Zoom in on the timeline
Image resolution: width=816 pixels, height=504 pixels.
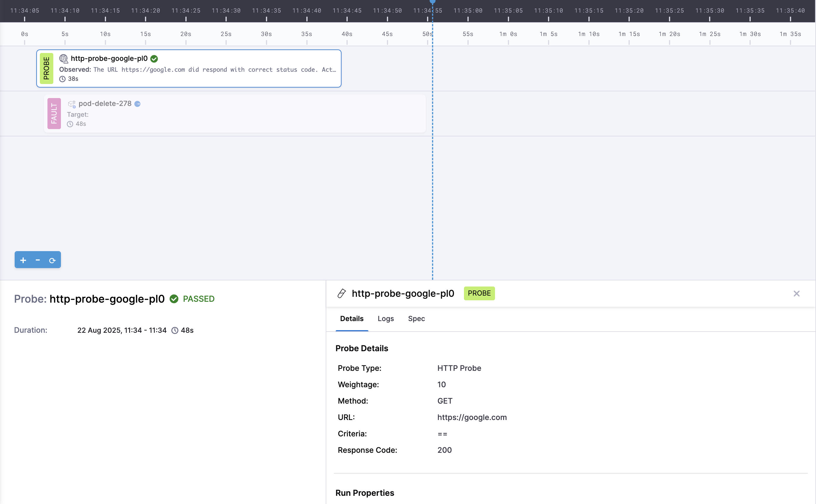23,260
